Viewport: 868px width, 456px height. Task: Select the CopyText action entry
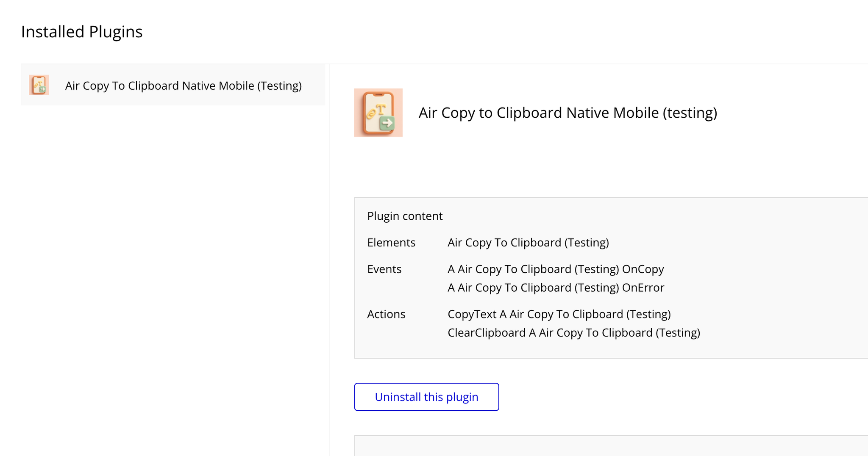(559, 314)
